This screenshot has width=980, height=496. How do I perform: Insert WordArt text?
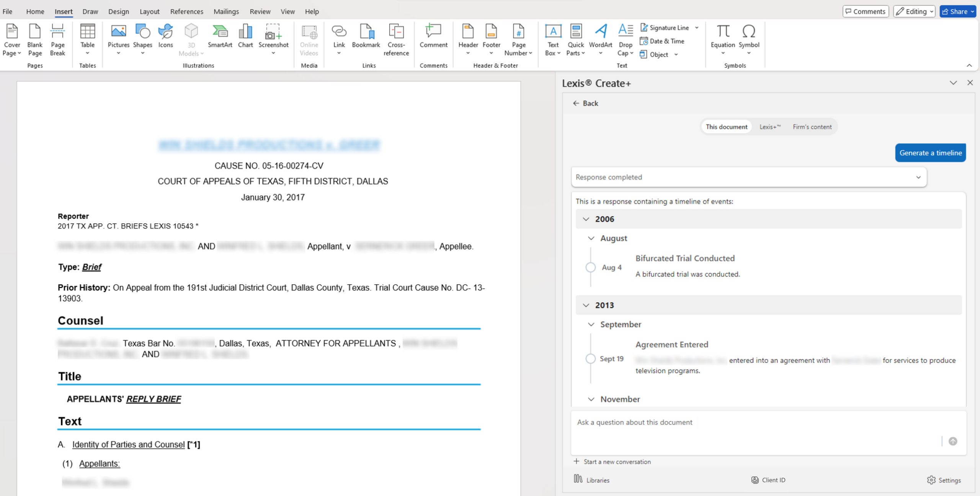[600, 38]
